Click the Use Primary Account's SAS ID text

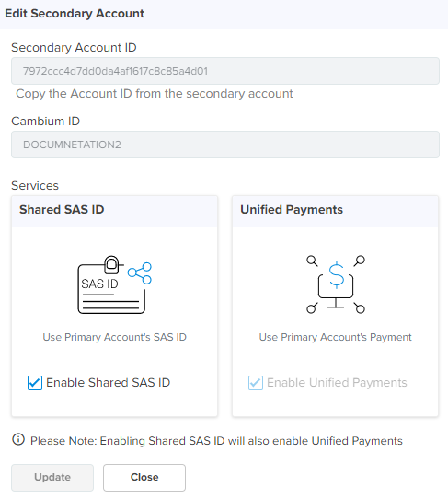pos(115,337)
